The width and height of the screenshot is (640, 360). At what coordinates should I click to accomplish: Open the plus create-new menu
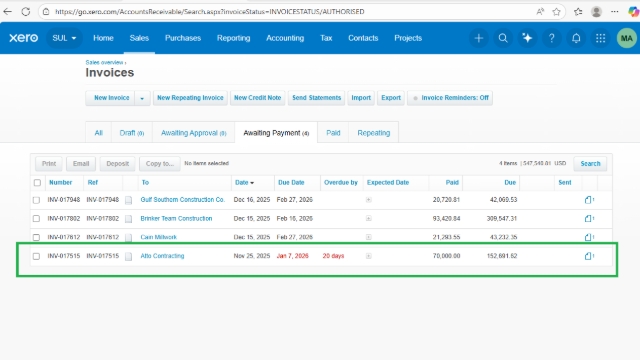point(479,38)
